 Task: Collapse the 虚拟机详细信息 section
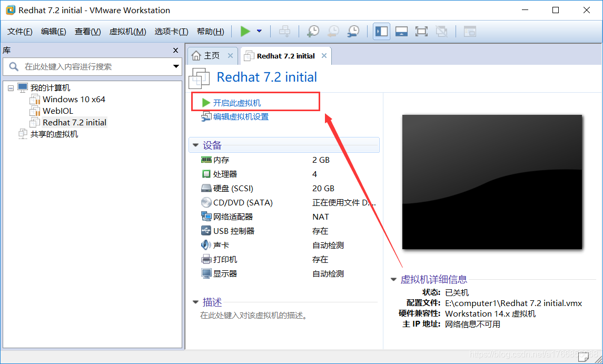pos(393,279)
